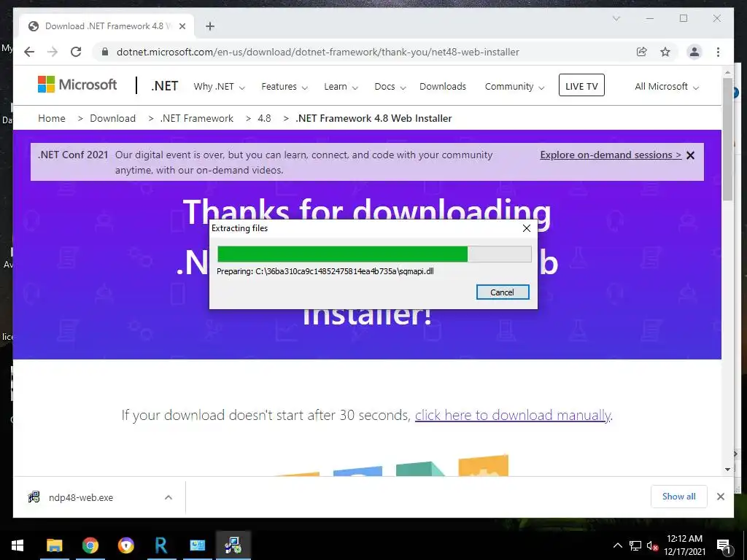Close the Download .NET Framework tab

click(x=182, y=26)
